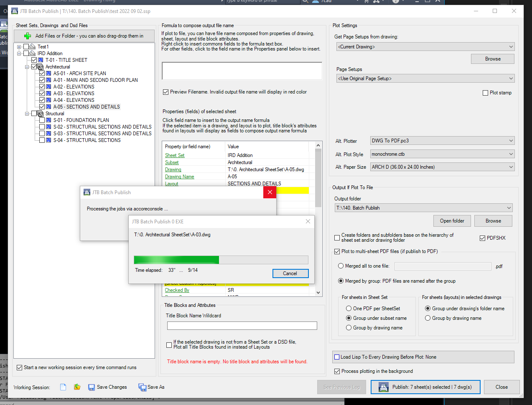Collapse the IRD Addition tree node
Screen dimensions: 532x405
[19, 53]
